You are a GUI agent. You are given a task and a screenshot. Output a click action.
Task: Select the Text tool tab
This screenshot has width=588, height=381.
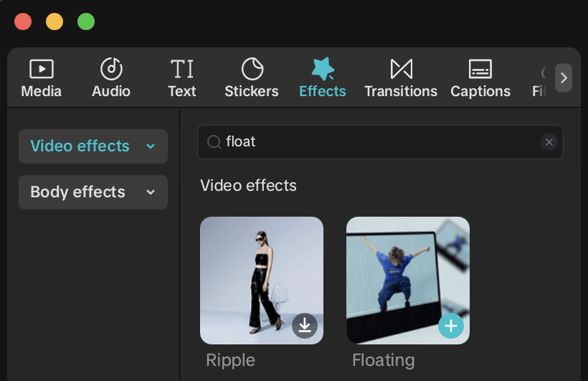[181, 78]
